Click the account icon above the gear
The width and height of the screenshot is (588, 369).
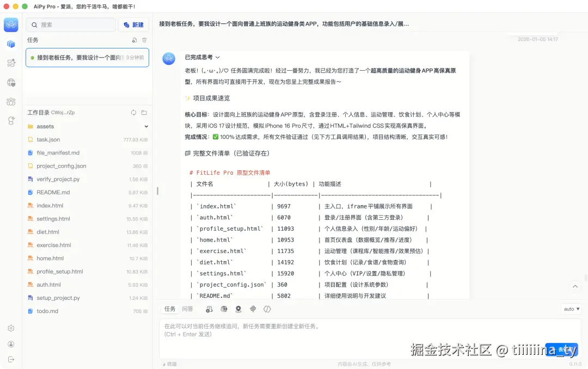(x=11, y=344)
